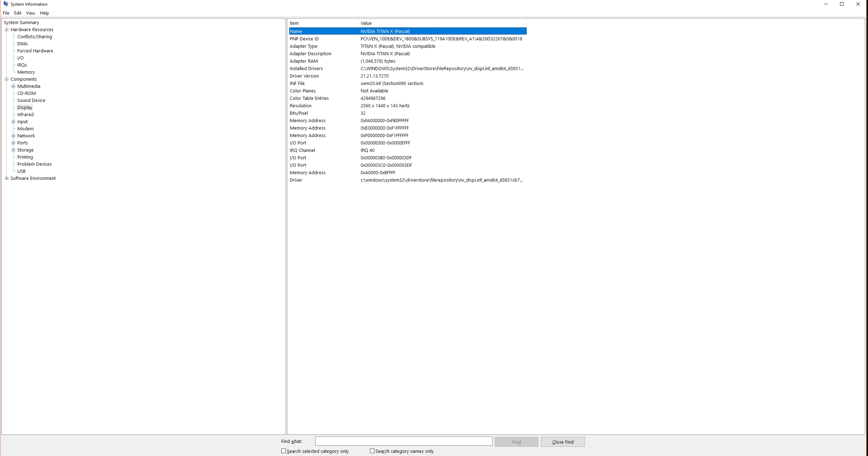The height and width of the screenshot is (456, 868).
Task: Select the Adapter Type row
Action: pyautogui.click(x=408, y=46)
